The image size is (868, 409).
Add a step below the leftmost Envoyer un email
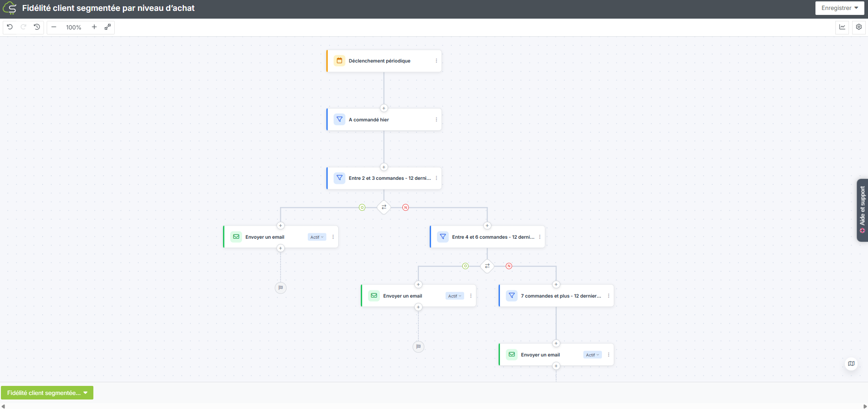tap(281, 248)
